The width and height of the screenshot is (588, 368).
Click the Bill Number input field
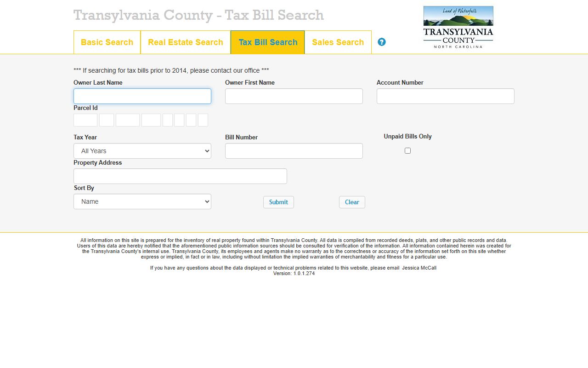pyautogui.click(x=294, y=151)
